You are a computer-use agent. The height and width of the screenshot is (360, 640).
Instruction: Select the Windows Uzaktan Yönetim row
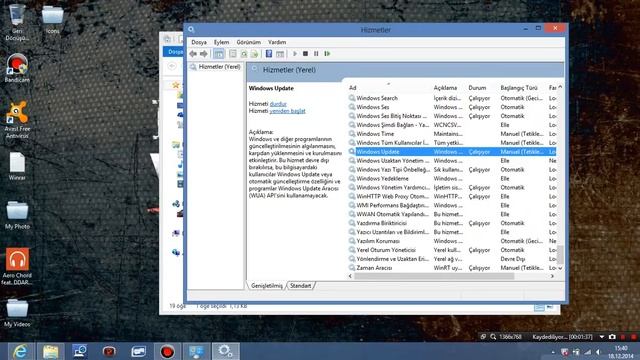[451, 161]
